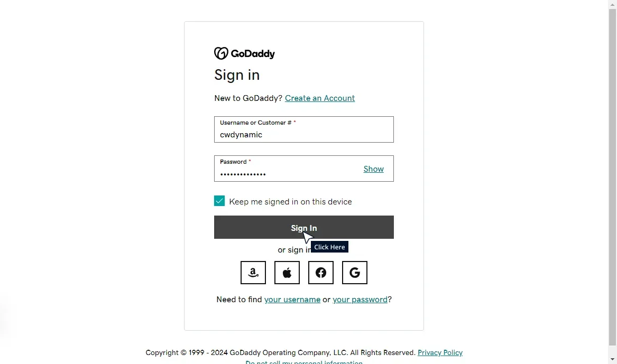Screen dimensions: 617x364
Task: Sign in with the Apple icon
Action: pos(287,273)
